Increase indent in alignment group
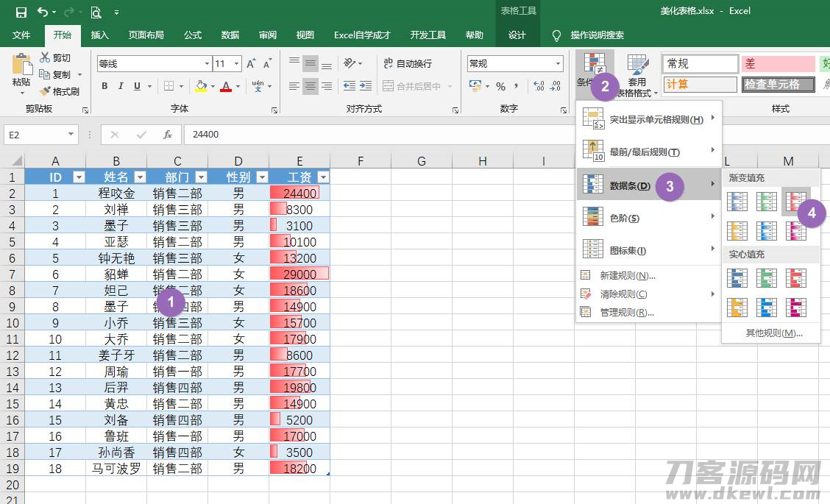The width and height of the screenshot is (830, 504). [366, 86]
